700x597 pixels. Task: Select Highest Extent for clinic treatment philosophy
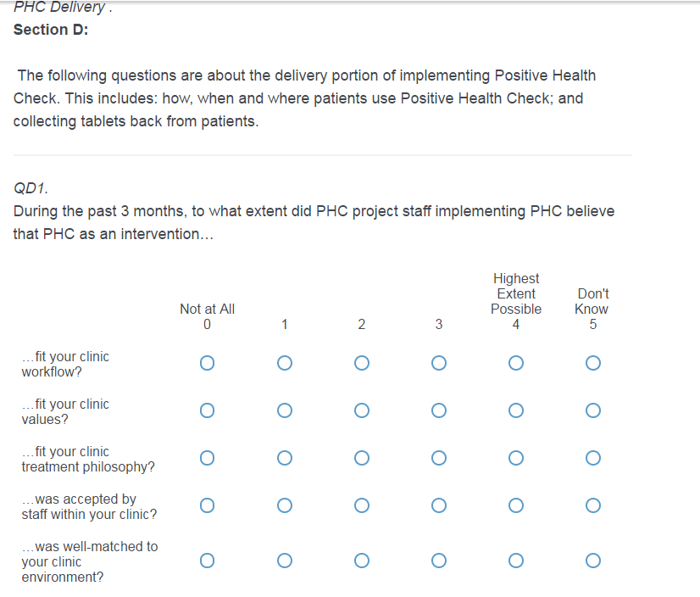(x=515, y=459)
